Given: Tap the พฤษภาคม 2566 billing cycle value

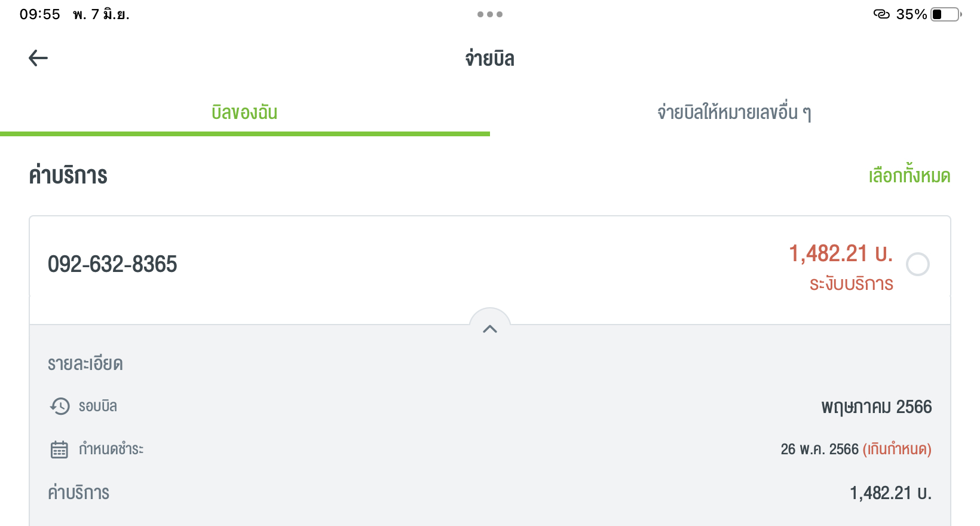Looking at the screenshot, I should tap(876, 407).
